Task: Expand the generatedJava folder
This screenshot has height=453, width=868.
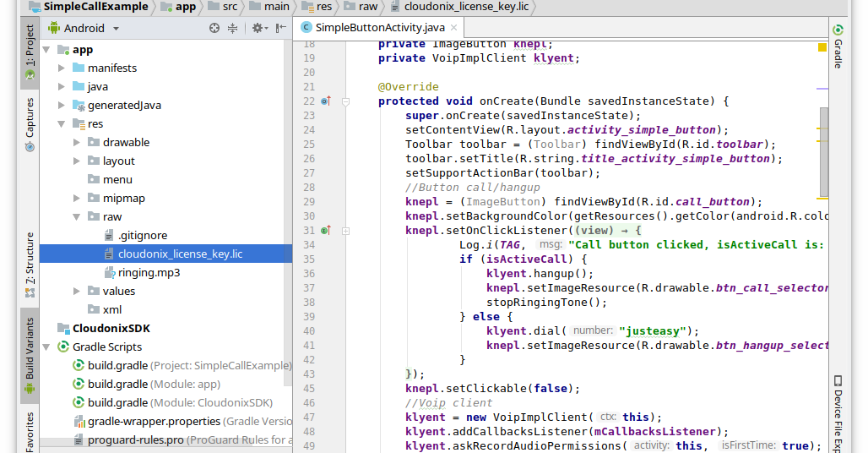Action: coord(62,105)
